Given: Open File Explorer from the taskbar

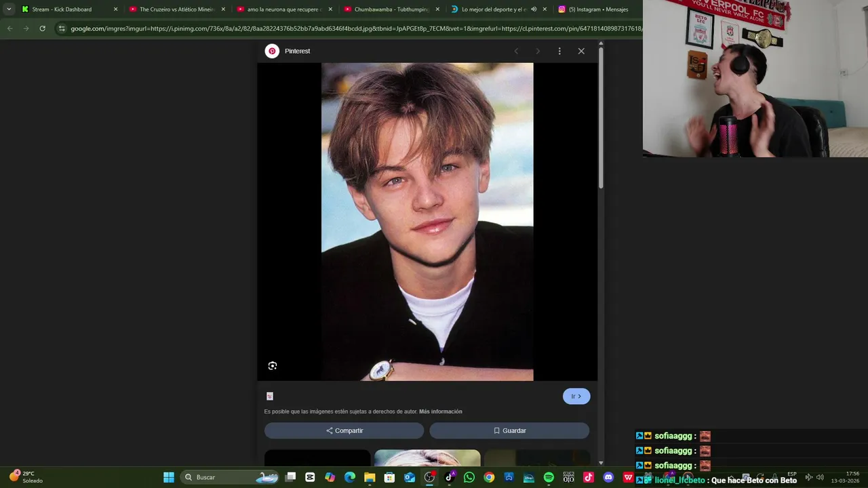Looking at the screenshot, I should (370, 477).
